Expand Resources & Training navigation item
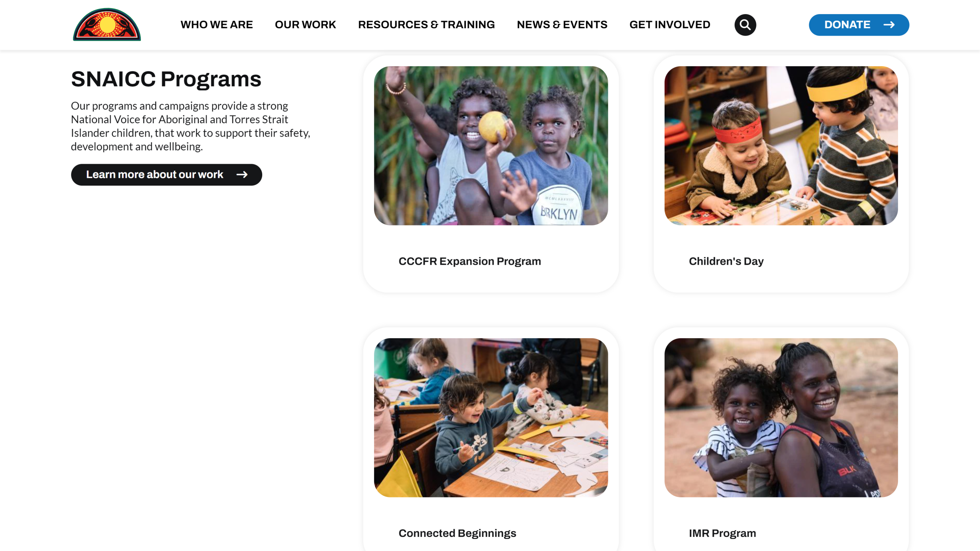Screen dimensions: 980x551 click(x=426, y=25)
